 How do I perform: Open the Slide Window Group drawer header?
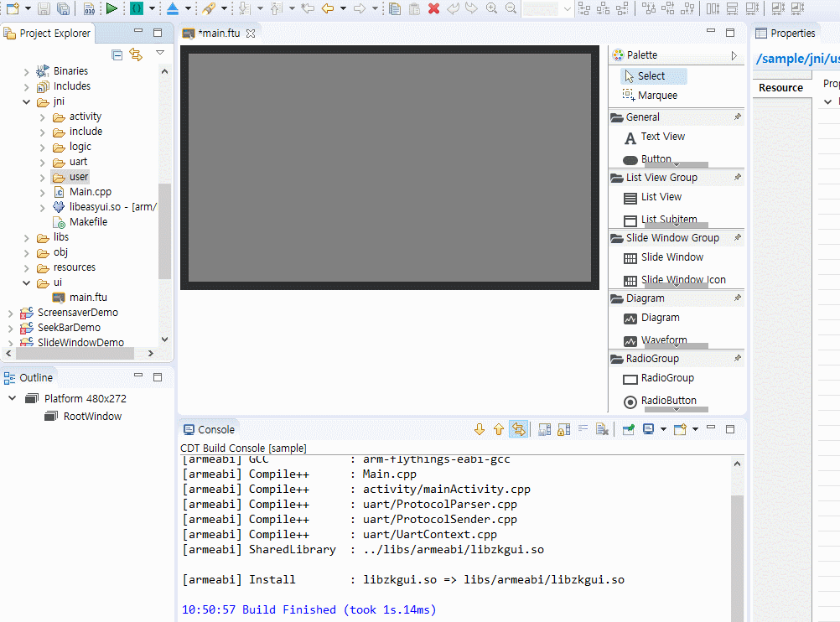(x=676, y=237)
